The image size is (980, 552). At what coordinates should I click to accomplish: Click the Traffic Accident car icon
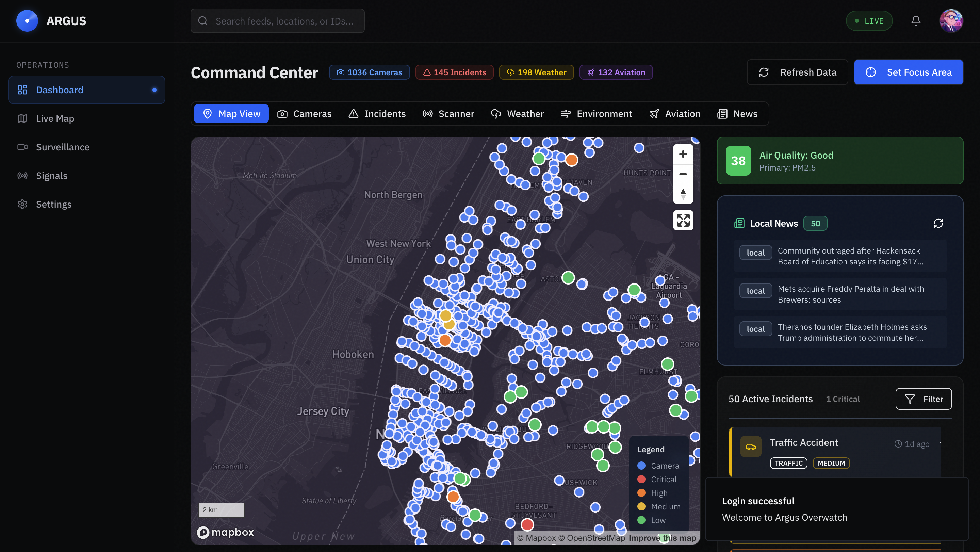(x=751, y=447)
